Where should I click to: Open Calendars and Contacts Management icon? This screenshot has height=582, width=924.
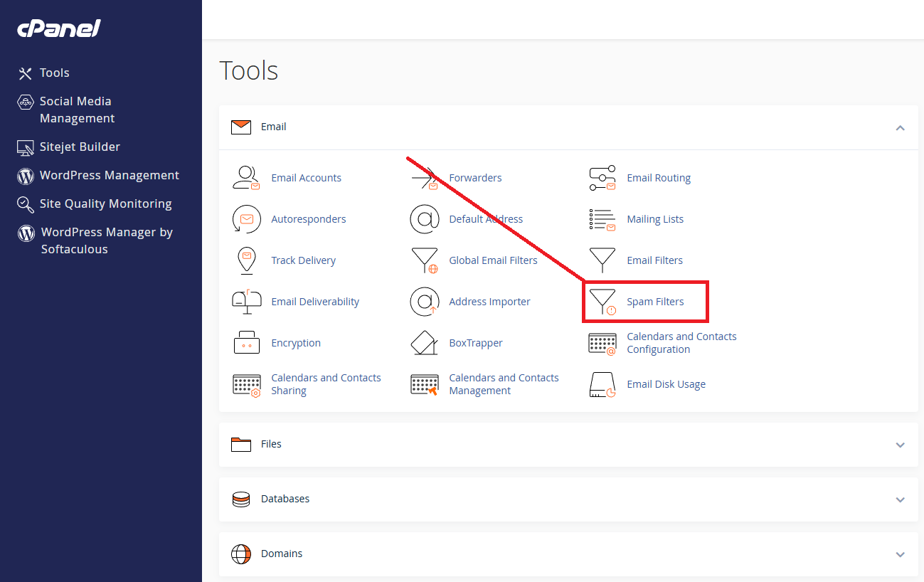(x=425, y=385)
